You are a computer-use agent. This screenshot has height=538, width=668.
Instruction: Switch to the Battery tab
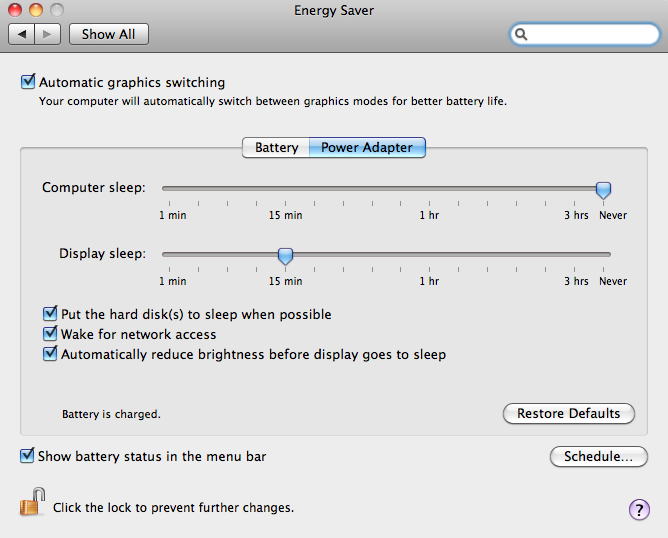[x=276, y=147]
